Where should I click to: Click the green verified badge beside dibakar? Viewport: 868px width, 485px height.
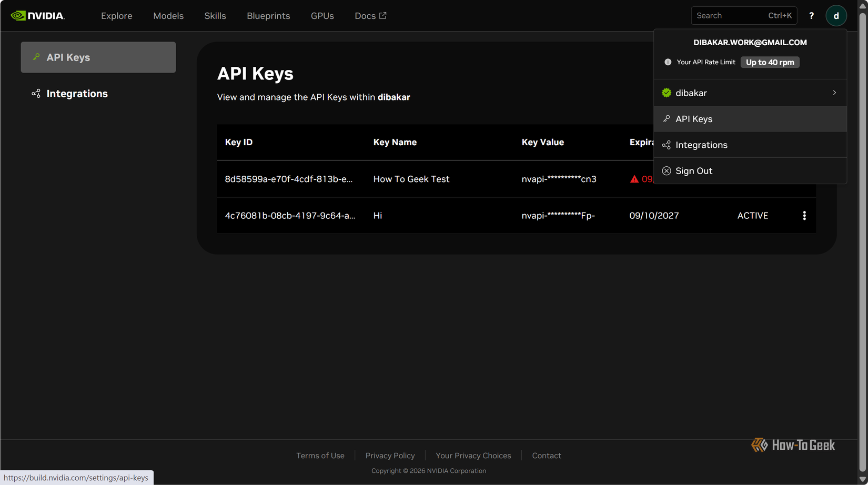667,93
